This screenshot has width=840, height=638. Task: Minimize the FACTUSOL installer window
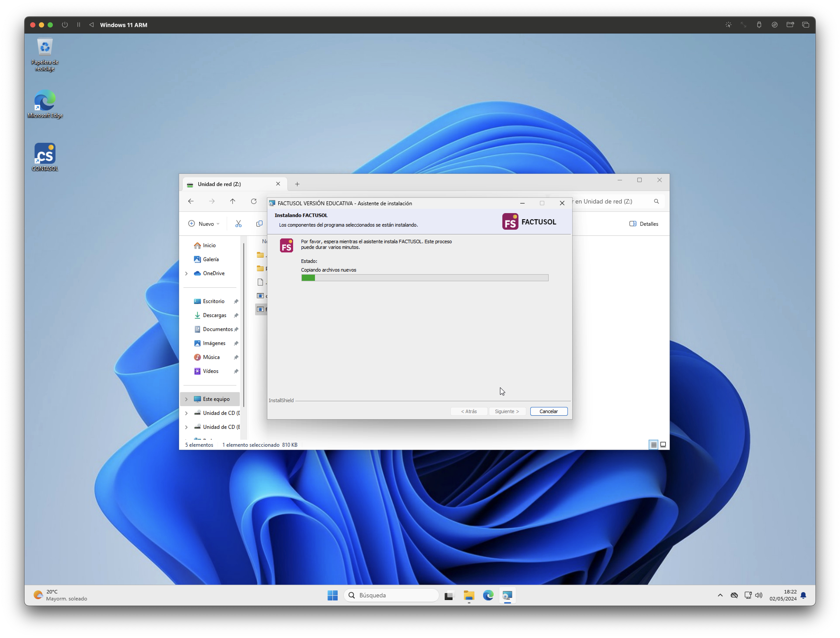click(522, 203)
